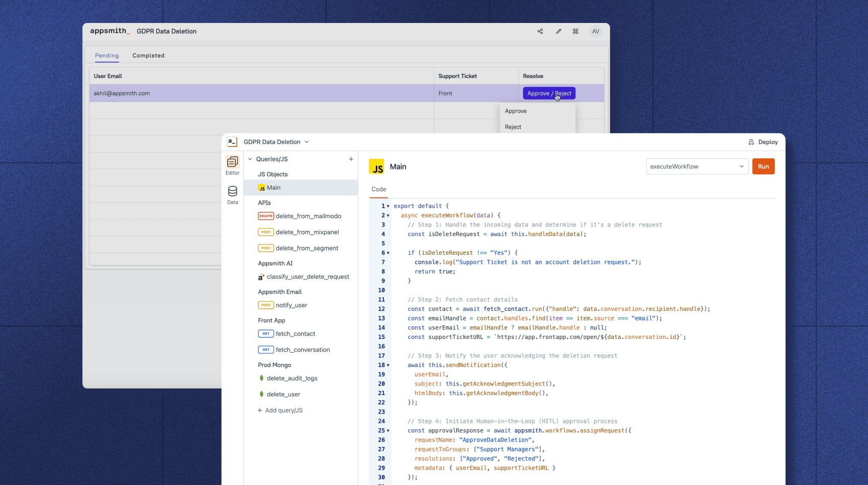This screenshot has height=485, width=868.
Task: Choose Reject from the open menu
Action: pyautogui.click(x=513, y=127)
